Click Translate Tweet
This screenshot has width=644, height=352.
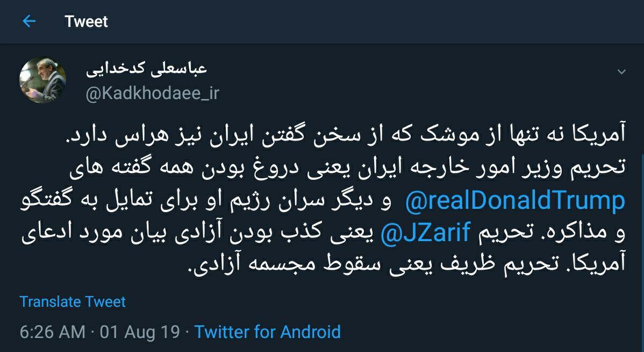72,301
